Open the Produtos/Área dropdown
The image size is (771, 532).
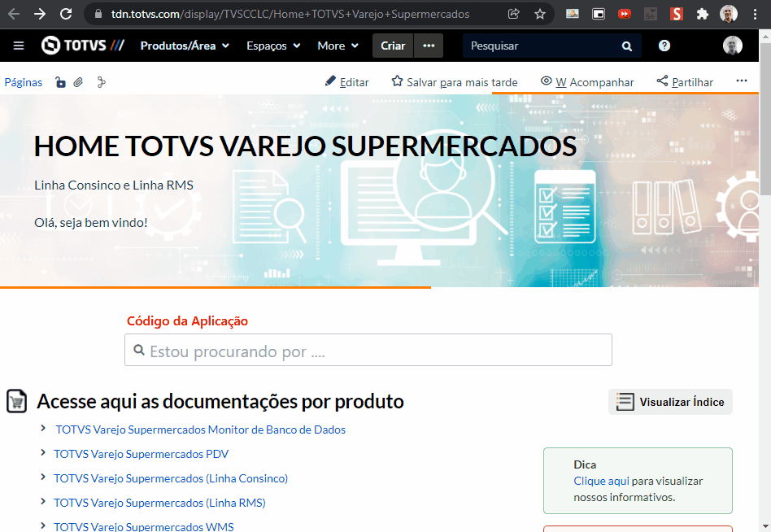[x=185, y=46]
